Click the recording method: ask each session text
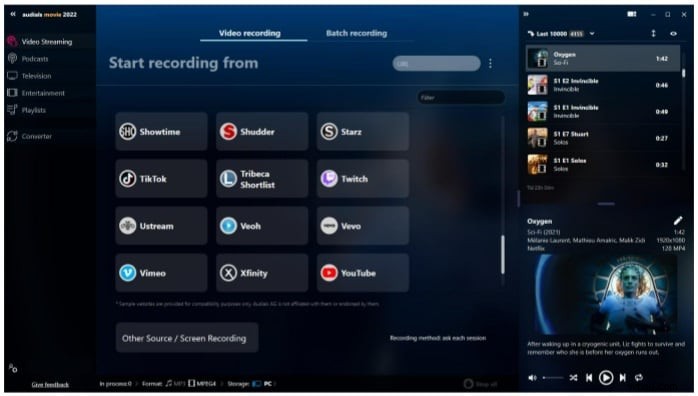The height and width of the screenshot is (396, 698). (x=438, y=338)
